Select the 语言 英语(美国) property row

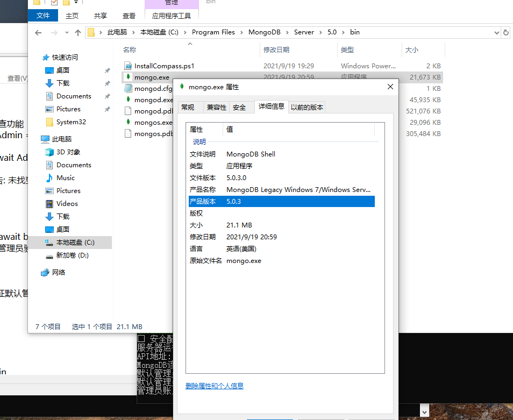282,249
